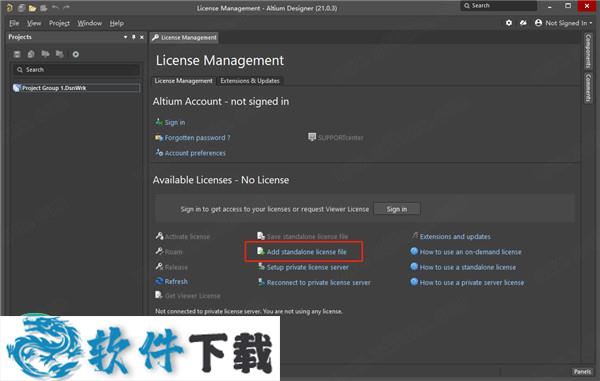Click the key icon on License Management document tab
Viewport: 600px width, 381px height.
[155, 37]
